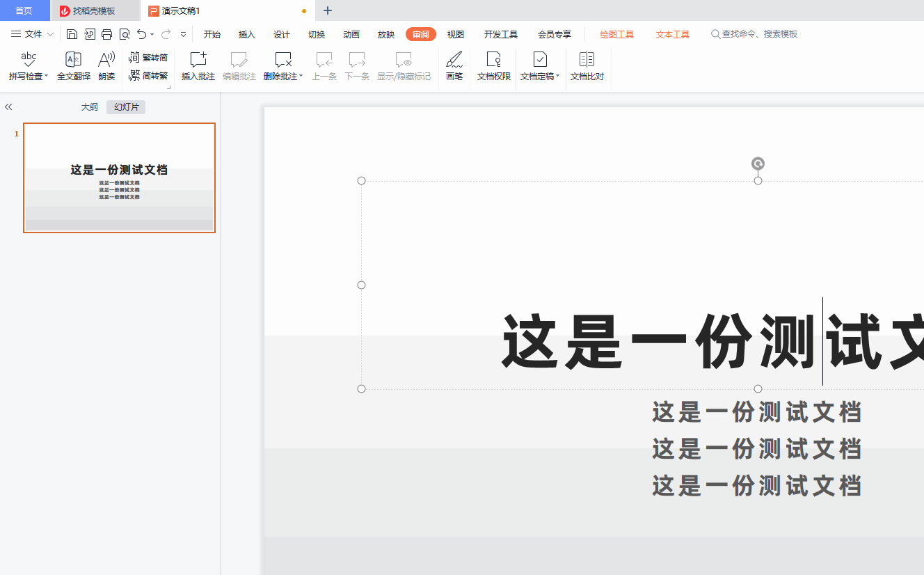The width and height of the screenshot is (924, 575).
Task: Click the bottom-center handle of title box
Action: pos(758,388)
